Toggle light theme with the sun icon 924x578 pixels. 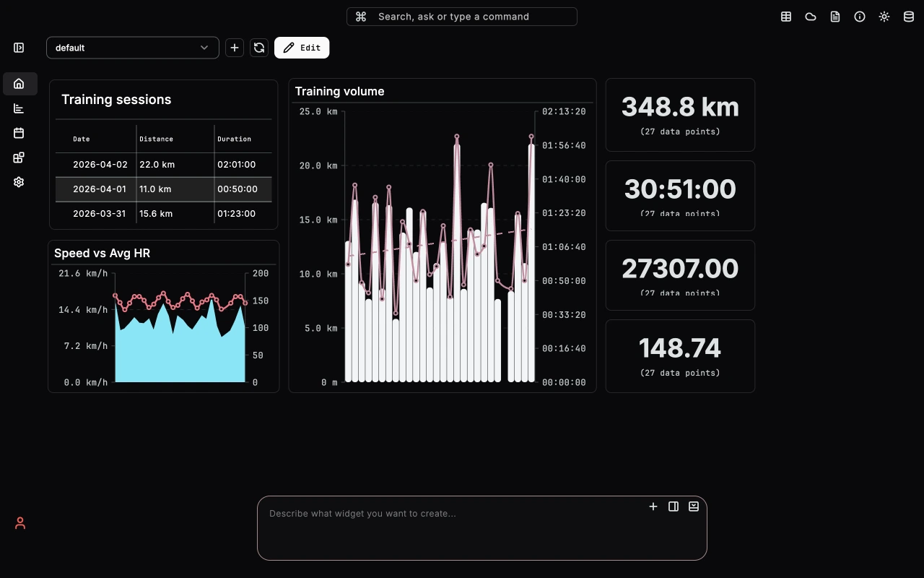[884, 16]
